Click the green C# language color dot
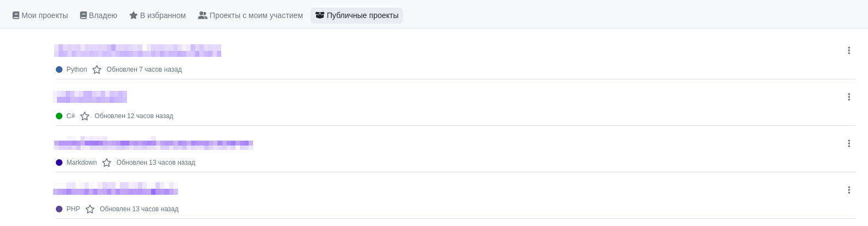 [x=59, y=116]
